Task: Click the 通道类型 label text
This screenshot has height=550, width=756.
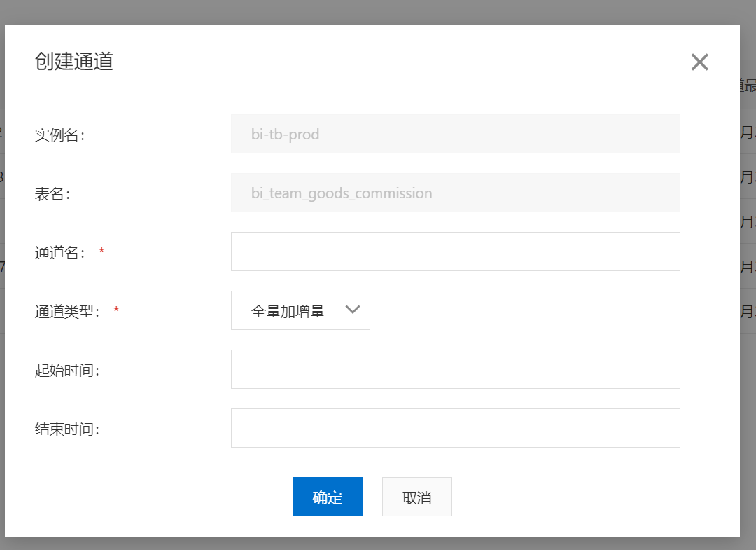Action: tap(67, 311)
